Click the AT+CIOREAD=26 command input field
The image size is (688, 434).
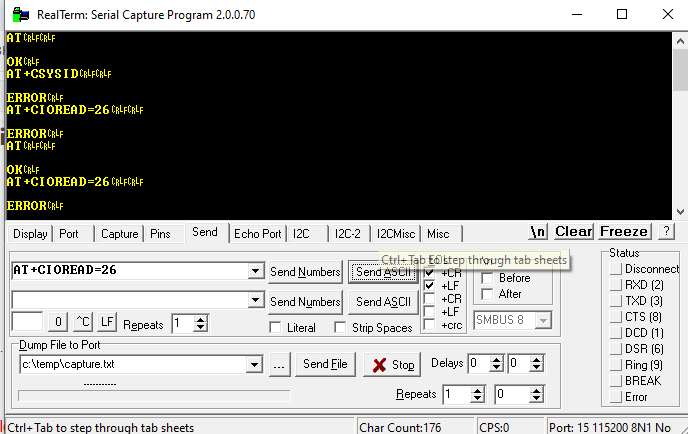[x=130, y=270]
